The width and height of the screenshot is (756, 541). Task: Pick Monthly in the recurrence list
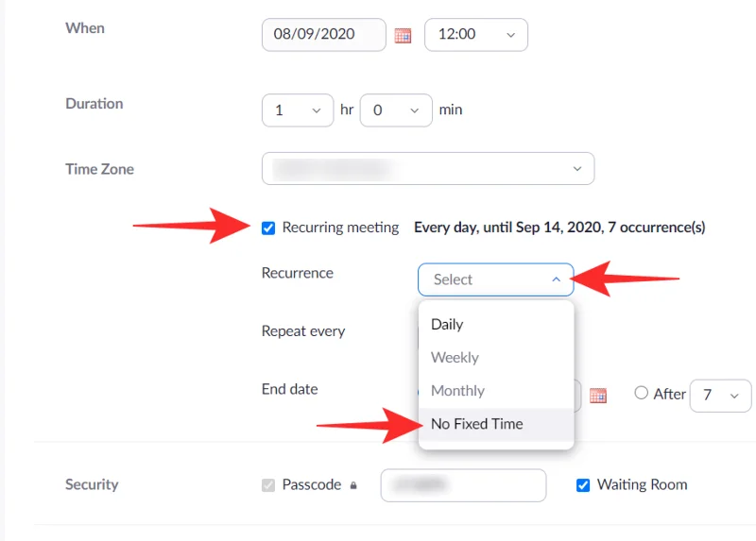coord(457,391)
